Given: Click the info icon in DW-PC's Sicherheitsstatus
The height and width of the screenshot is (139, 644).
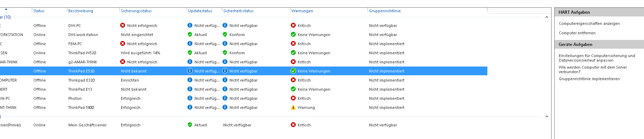Looking at the screenshot, I should 225,25.
